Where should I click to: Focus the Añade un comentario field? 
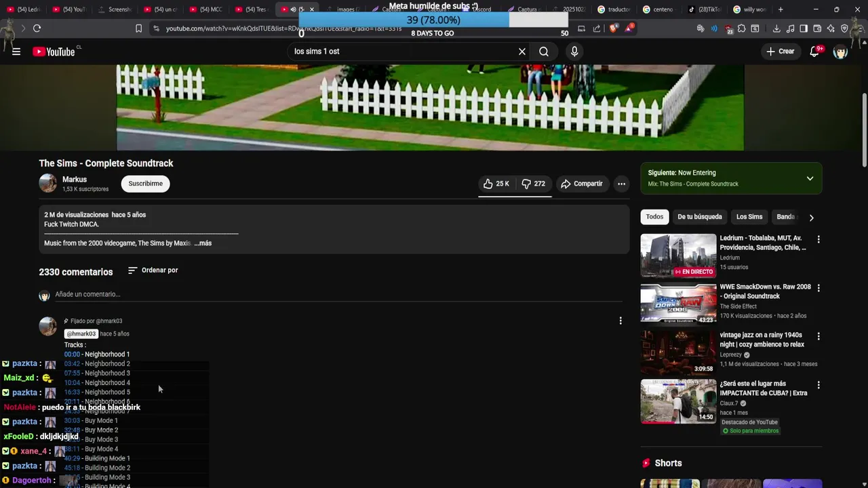click(338, 294)
